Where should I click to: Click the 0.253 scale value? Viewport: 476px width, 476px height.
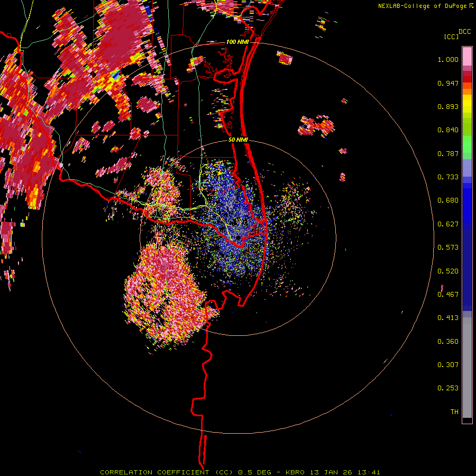448,388
